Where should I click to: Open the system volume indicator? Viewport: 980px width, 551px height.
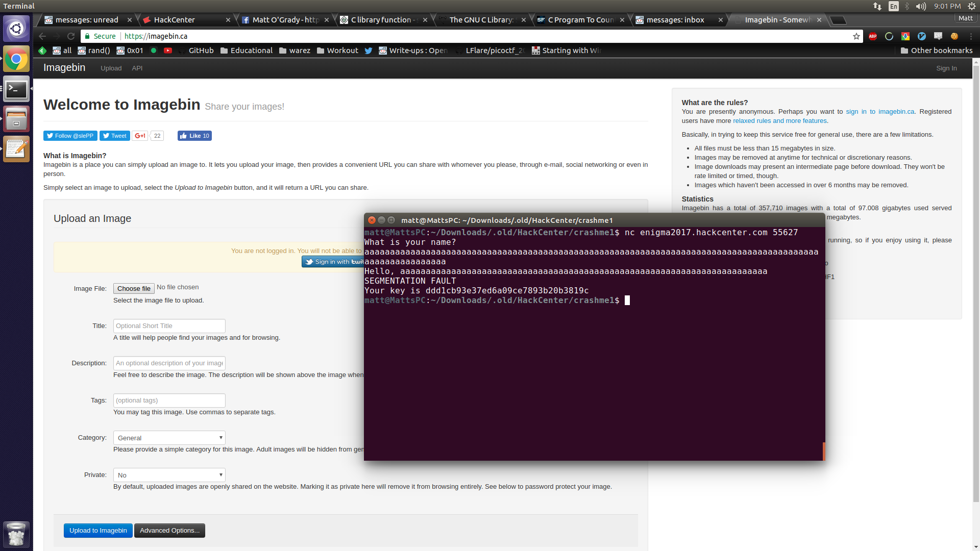tap(921, 6)
